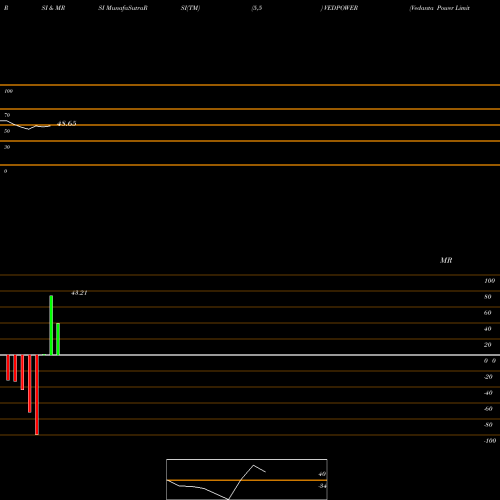Click the (5,5 parameter text
The image size is (500, 500).
[x=257, y=8]
